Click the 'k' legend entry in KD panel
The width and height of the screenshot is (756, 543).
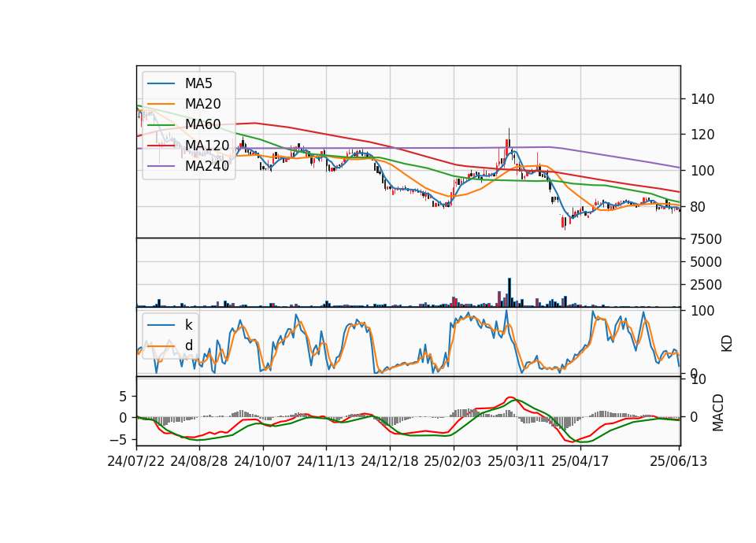(188, 325)
